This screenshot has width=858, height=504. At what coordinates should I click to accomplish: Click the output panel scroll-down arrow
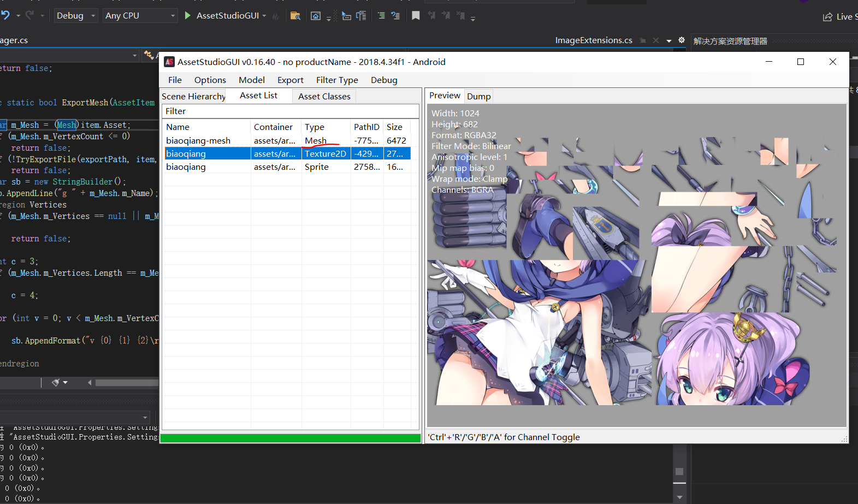[679, 497]
